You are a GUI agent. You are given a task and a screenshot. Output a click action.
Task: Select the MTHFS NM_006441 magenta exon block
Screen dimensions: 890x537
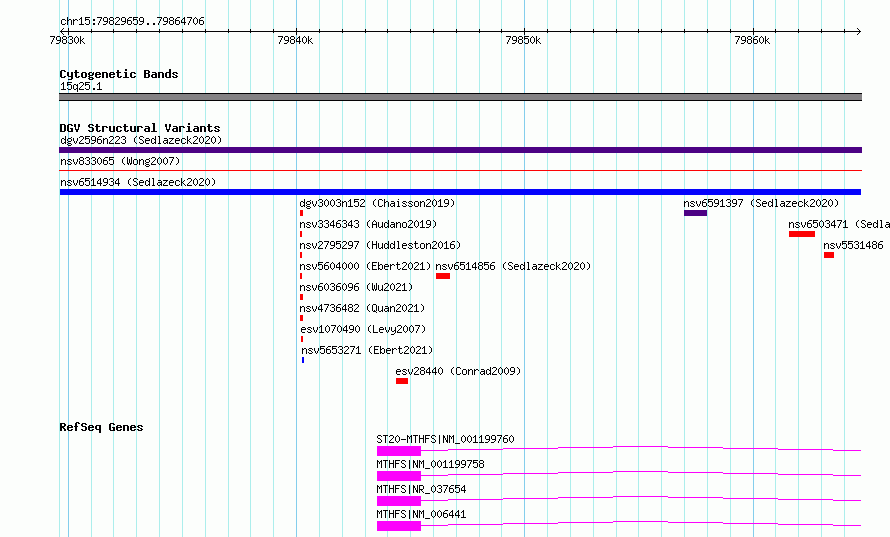tap(399, 526)
